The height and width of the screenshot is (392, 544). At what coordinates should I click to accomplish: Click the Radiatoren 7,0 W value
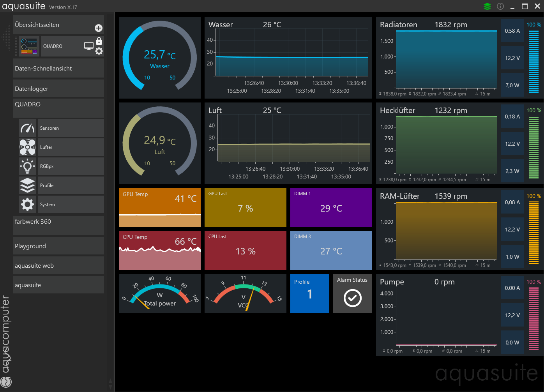click(x=512, y=85)
